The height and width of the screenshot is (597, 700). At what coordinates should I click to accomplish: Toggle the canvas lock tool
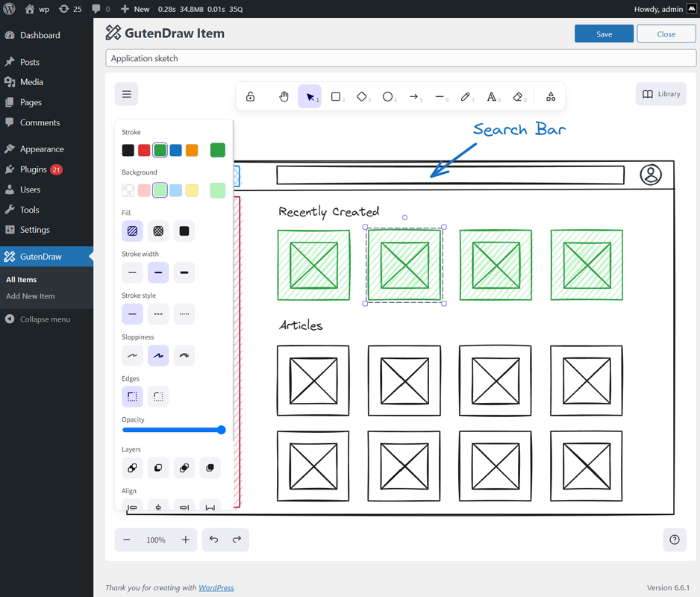click(251, 96)
